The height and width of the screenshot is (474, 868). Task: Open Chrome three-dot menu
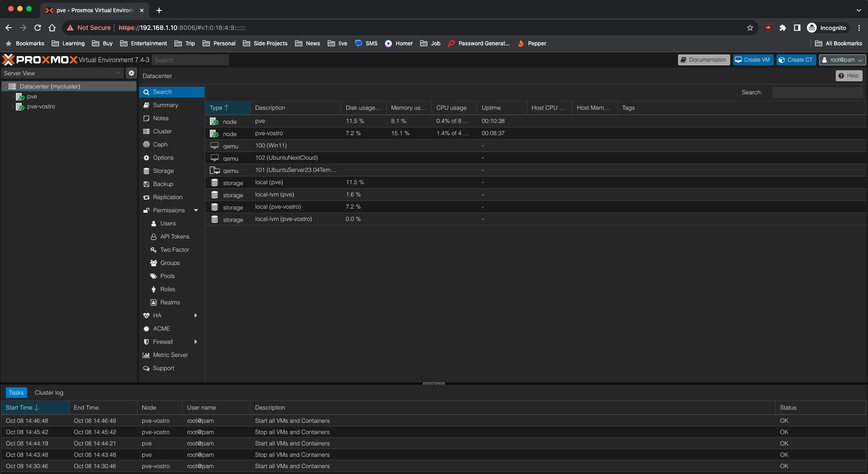[859, 28]
